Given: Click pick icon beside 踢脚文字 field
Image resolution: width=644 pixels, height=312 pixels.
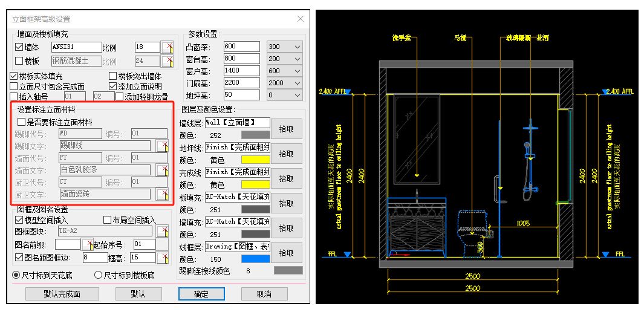Looking at the screenshot, I should tap(163, 146).
